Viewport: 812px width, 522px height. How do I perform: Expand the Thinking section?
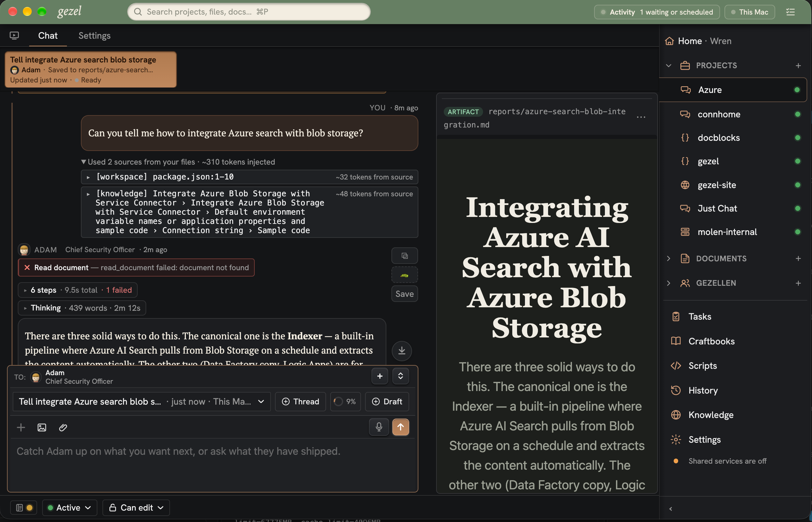click(82, 308)
